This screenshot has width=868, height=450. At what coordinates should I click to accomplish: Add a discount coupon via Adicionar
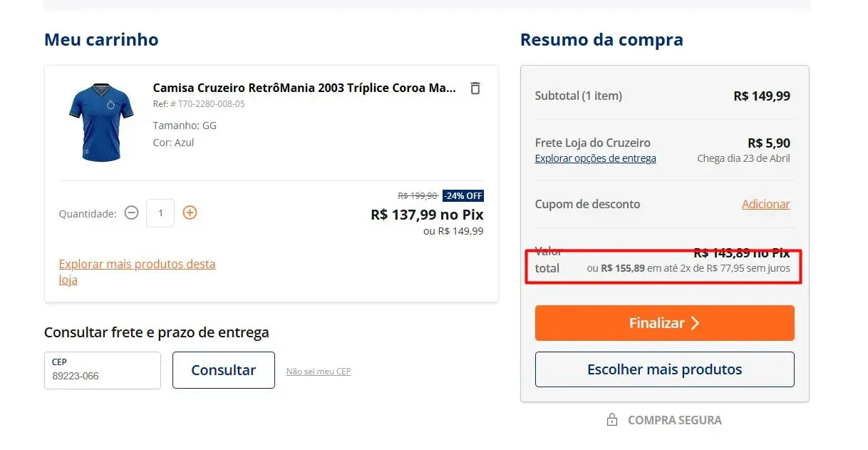[765, 204]
